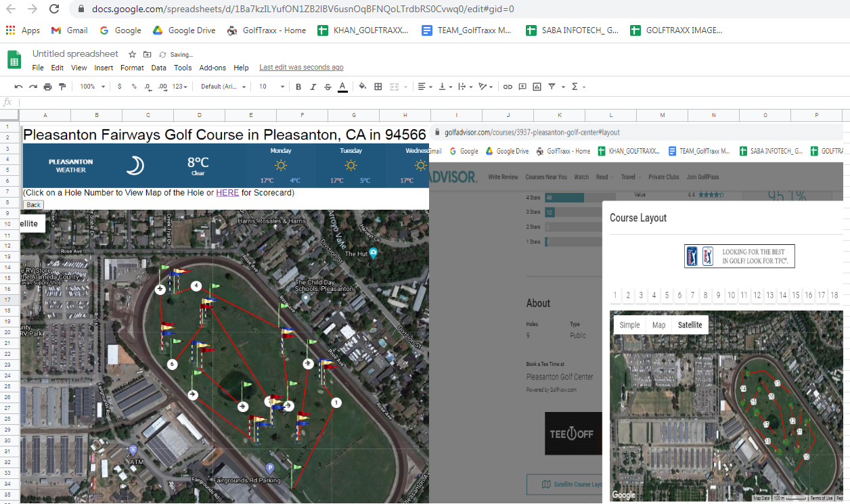
Task: Click the Print icon in toolbar
Action: coord(47,87)
